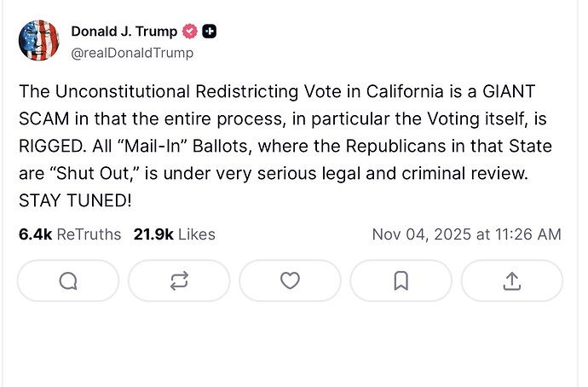This screenshot has width=588, height=387.
Task: Click the black plus badge beside name
Action: pyautogui.click(x=210, y=32)
